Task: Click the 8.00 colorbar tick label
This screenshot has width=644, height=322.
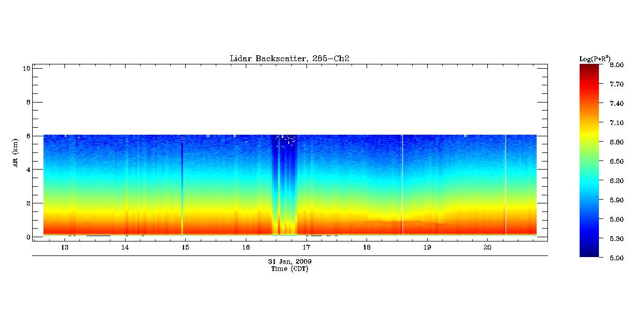Action: pyautogui.click(x=617, y=65)
